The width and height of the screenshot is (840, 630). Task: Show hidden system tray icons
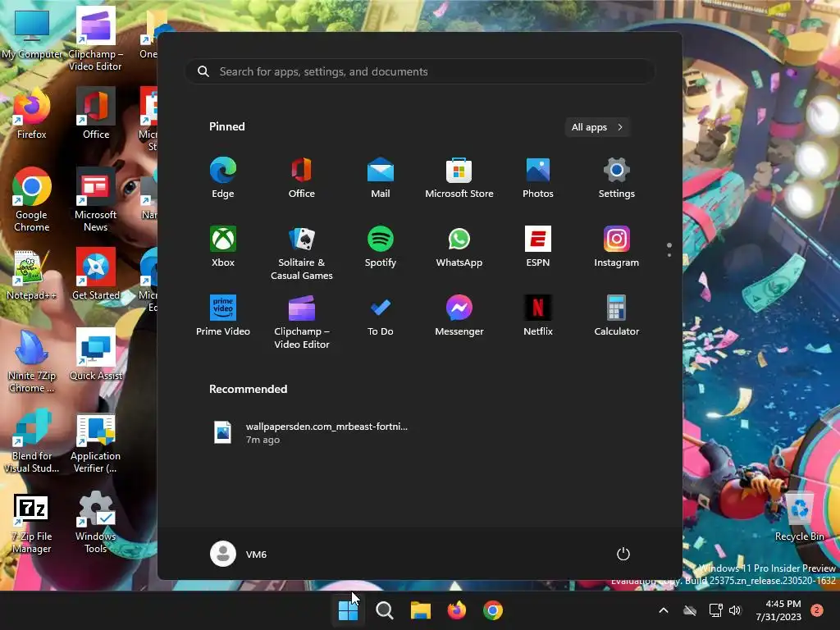click(663, 610)
